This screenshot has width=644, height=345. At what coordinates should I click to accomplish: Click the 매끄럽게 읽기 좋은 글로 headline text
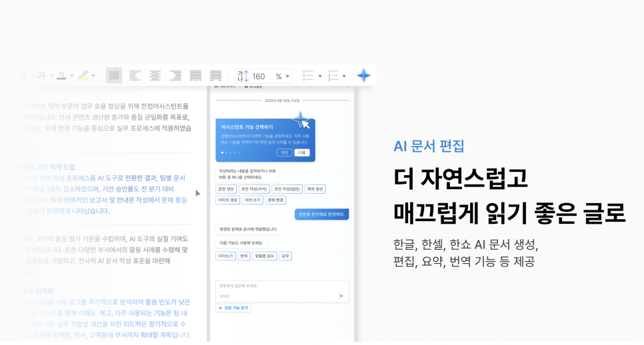click(509, 213)
